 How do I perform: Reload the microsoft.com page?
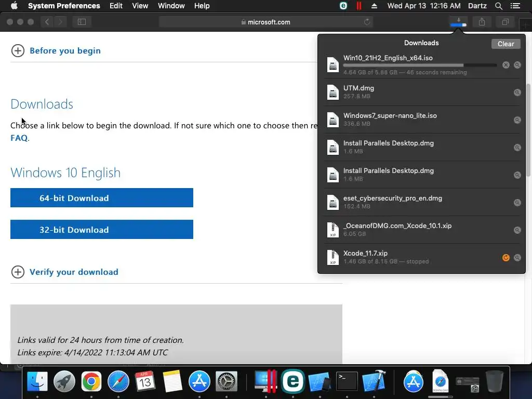pos(367,22)
